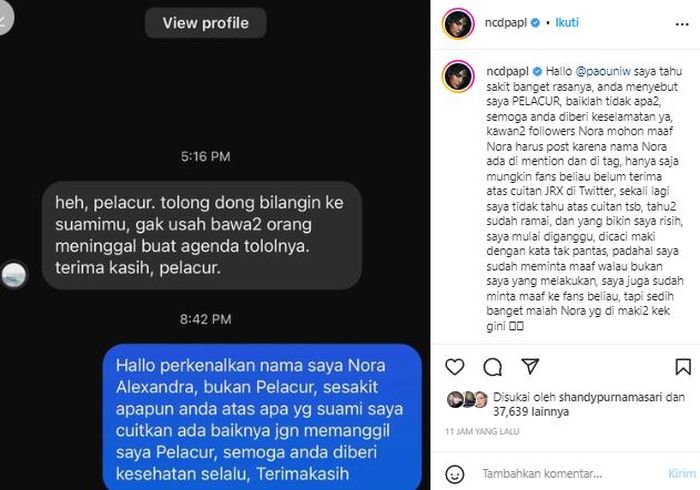The height and width of the screenshot is (490, 700).
Task: Open comments with the speech bubble icon
Action: (x=492, y=367)
